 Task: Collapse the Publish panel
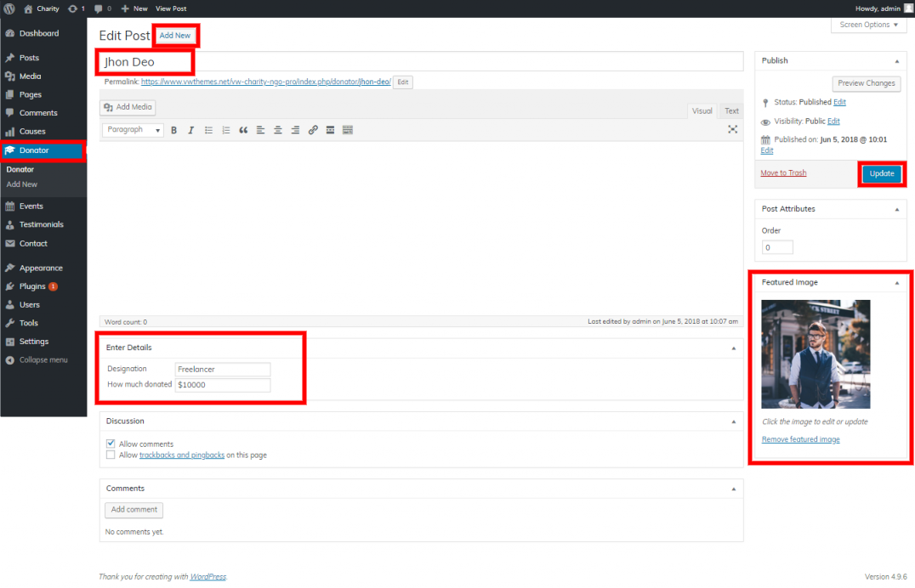point(896,61)
